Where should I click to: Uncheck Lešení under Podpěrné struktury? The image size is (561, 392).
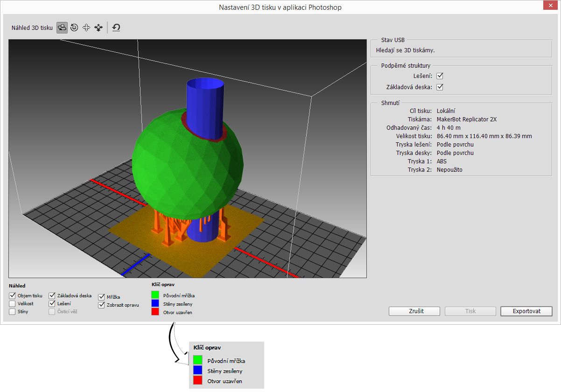pyautogui.click(x=440, y=76)
